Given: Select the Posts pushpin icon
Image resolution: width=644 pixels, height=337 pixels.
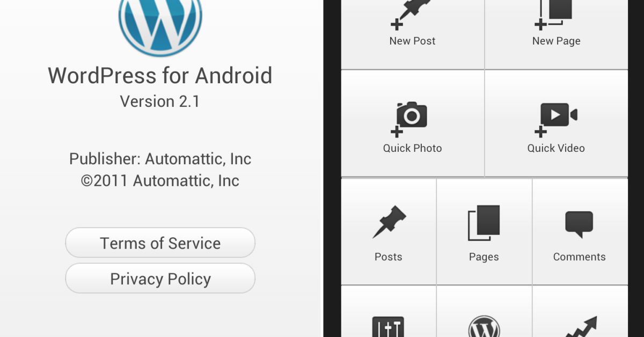Looking at the screenshot, I should tap(389, 222).
